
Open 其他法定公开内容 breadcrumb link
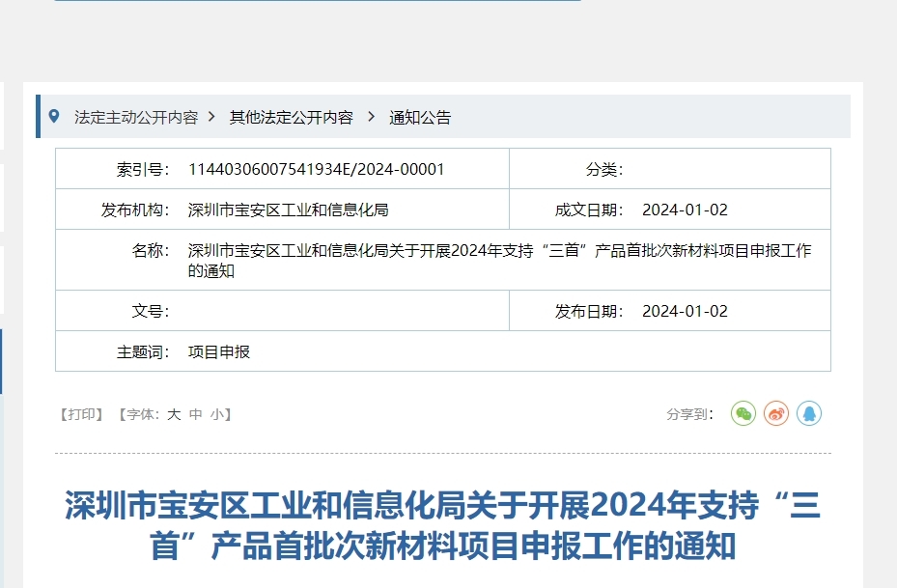291,118
